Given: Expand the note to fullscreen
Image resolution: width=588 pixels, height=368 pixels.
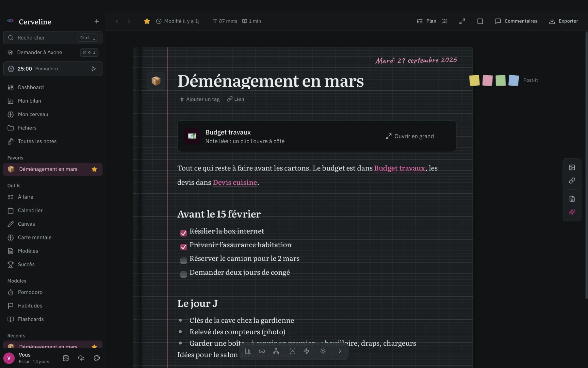Looking at the screenshot, I should [462, 21].
